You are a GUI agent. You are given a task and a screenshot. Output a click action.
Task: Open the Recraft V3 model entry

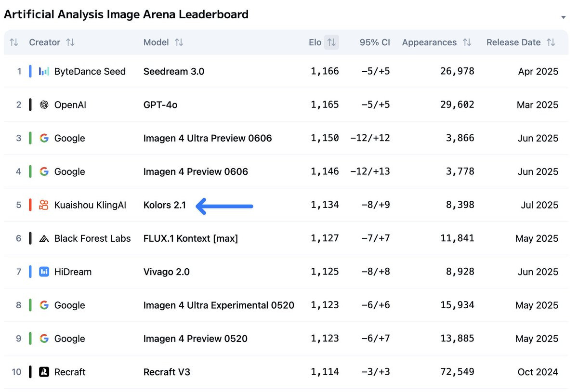pyautogui.click(x=167, y=372)
